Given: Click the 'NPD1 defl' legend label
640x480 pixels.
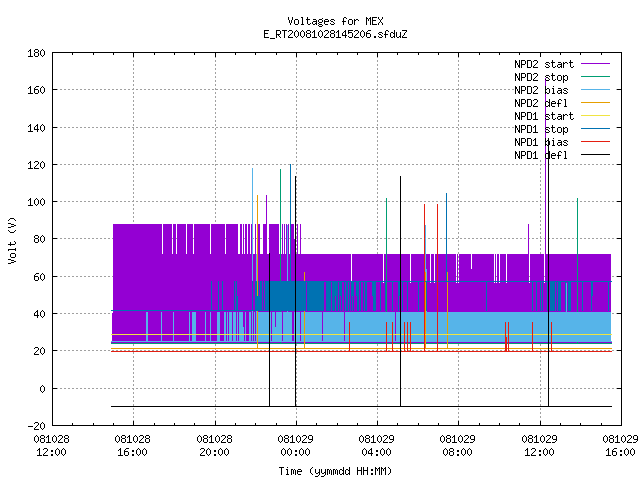Looking at the screenshot, I should click(541, 156).
